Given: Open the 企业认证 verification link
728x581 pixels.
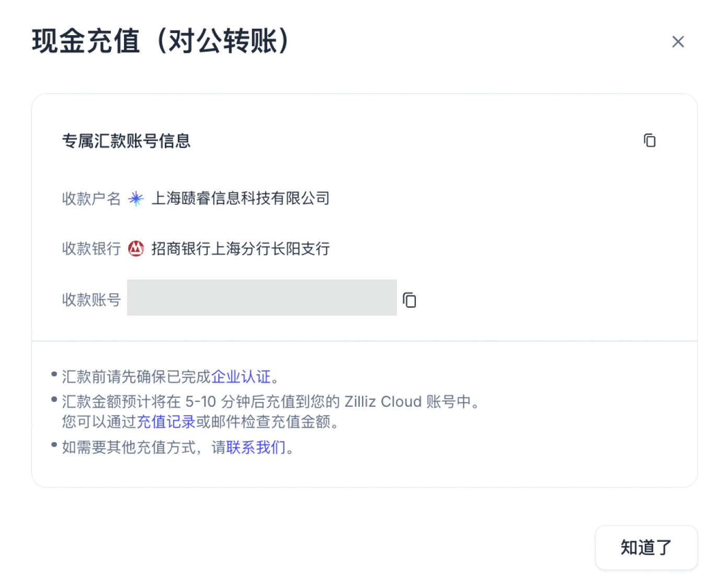Looking at the screenshot, I should [242, 376].
